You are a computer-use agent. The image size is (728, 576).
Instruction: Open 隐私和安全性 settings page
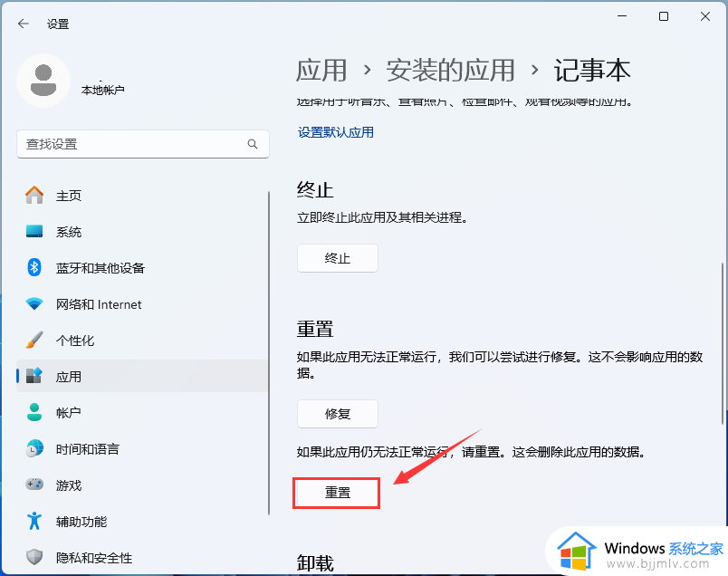point(142,557)
